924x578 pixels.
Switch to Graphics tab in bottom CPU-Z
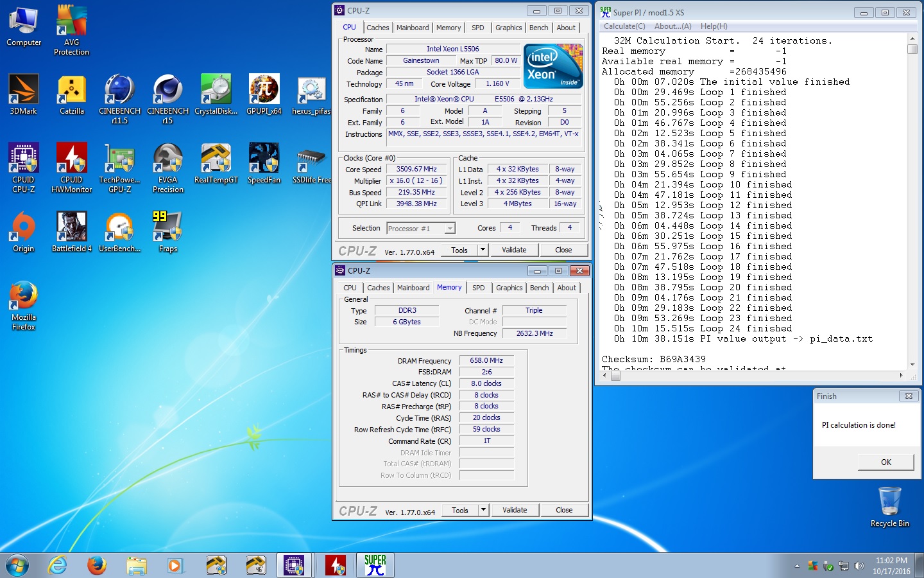tap(509, 288)
